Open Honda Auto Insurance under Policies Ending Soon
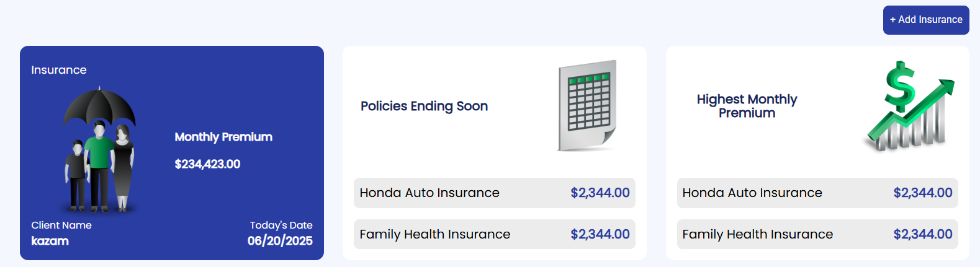The width and height of the screenshot is (980, 267). (429, 193)
